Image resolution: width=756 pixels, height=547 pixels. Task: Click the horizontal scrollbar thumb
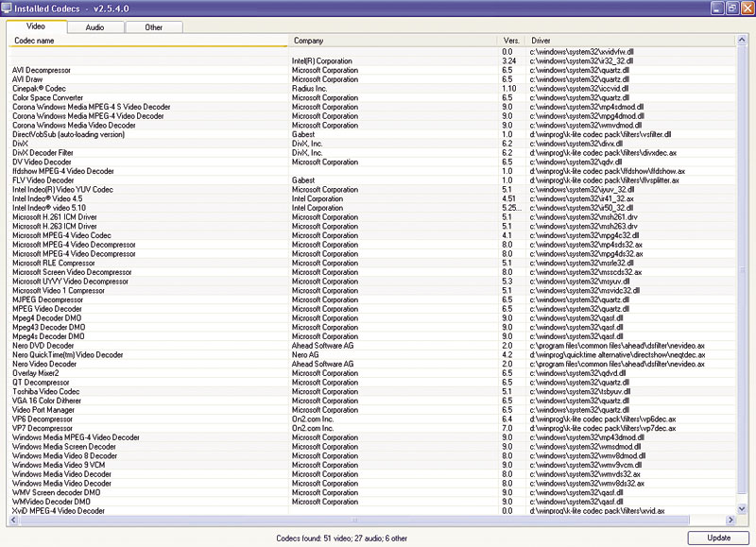pyautogui.click(x=354, y=520)
